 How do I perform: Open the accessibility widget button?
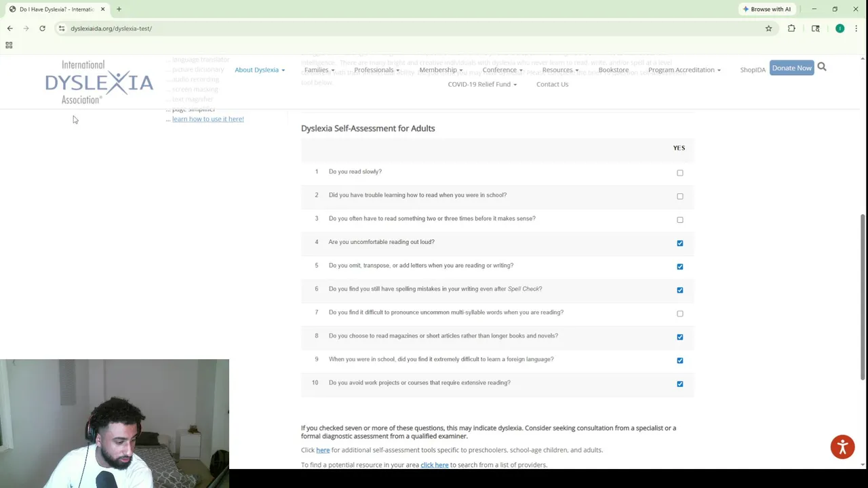pyautogui.click(x=842, y=447)
